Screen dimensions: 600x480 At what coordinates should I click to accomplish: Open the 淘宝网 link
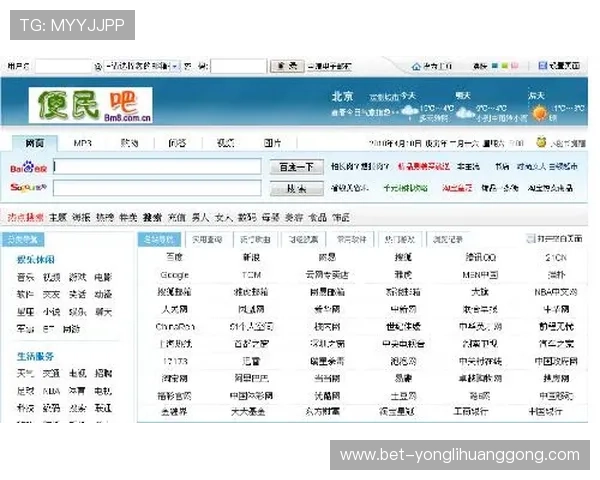tap(174, 378)
